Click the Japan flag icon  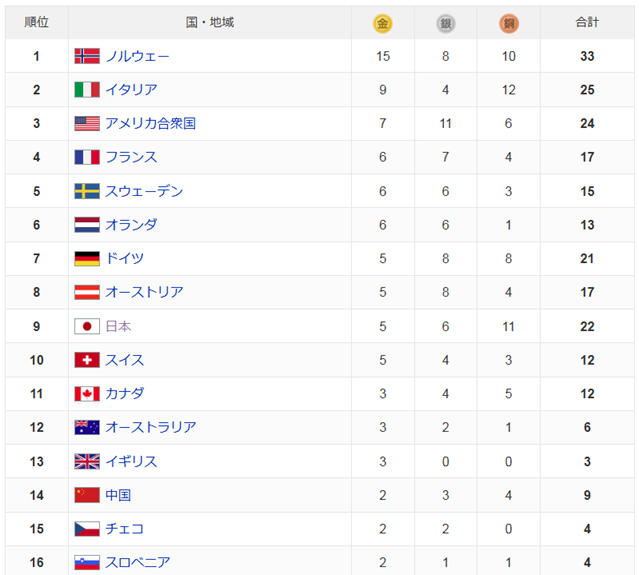tap(87, 326)
